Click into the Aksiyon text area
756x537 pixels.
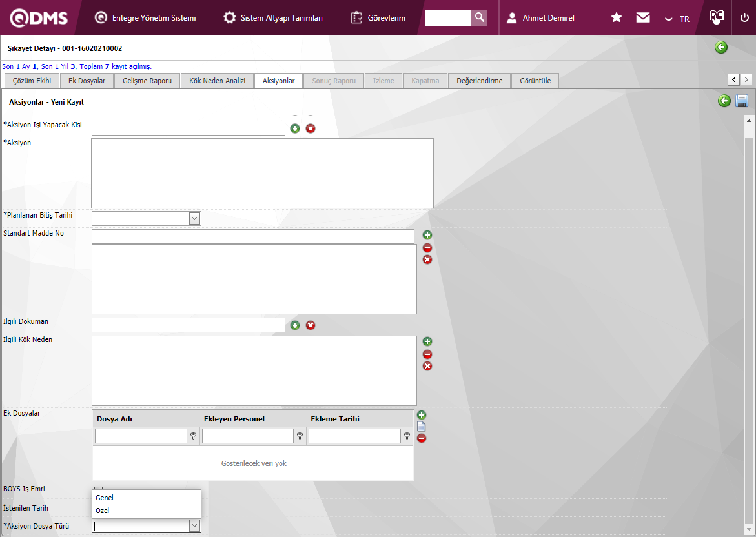click(x=262, y=173)
